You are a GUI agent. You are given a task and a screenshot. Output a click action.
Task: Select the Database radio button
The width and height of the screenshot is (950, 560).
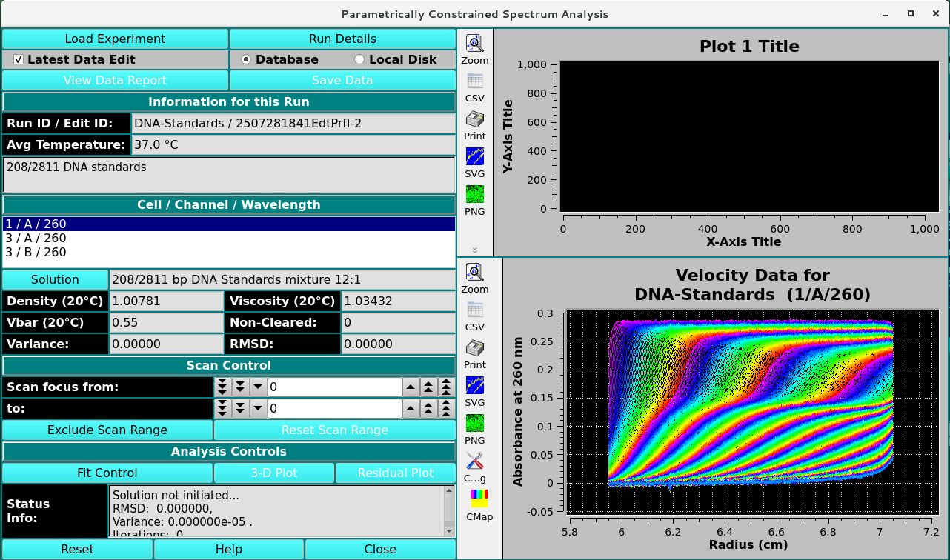point(247,59)
